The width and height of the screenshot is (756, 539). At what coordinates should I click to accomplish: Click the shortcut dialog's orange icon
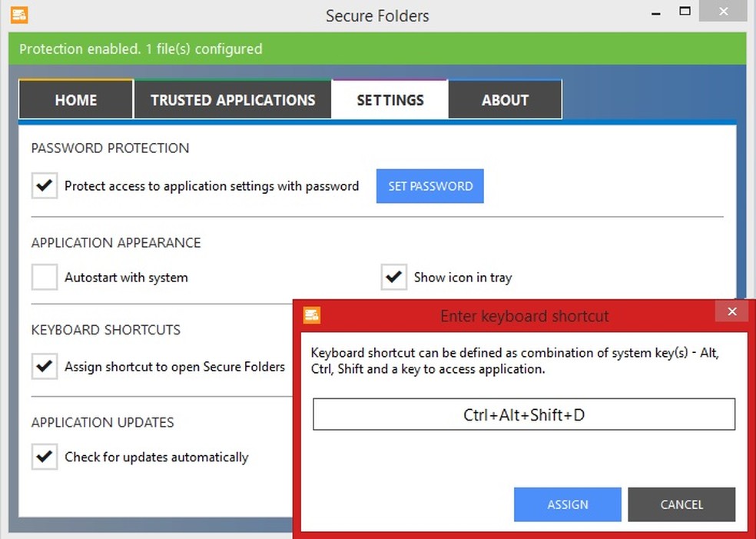312,315
